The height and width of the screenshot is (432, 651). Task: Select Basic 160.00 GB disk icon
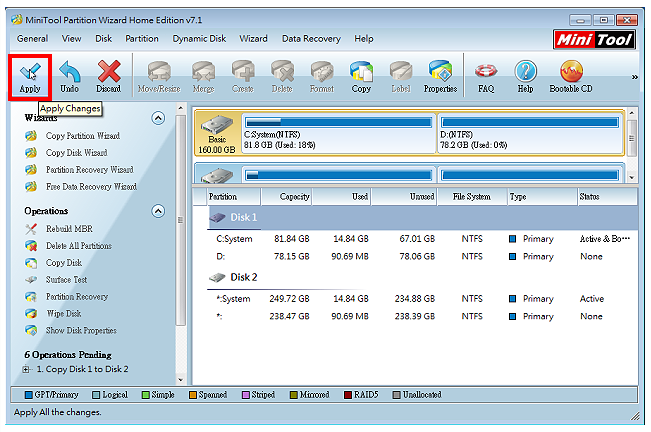[217, 134]
